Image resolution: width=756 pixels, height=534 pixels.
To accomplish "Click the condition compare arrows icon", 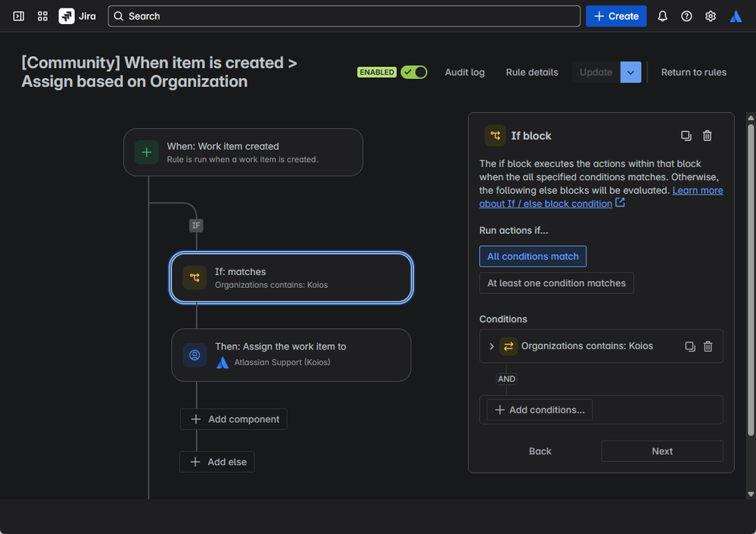I will 509,346.
